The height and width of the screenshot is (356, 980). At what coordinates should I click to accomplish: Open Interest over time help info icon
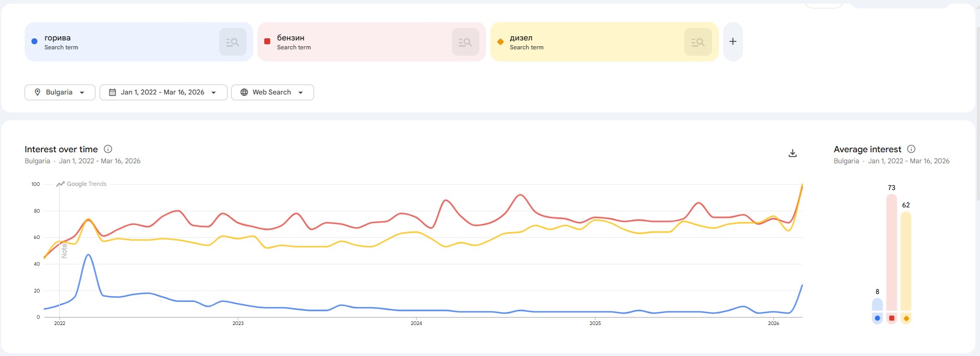point(108,149)
